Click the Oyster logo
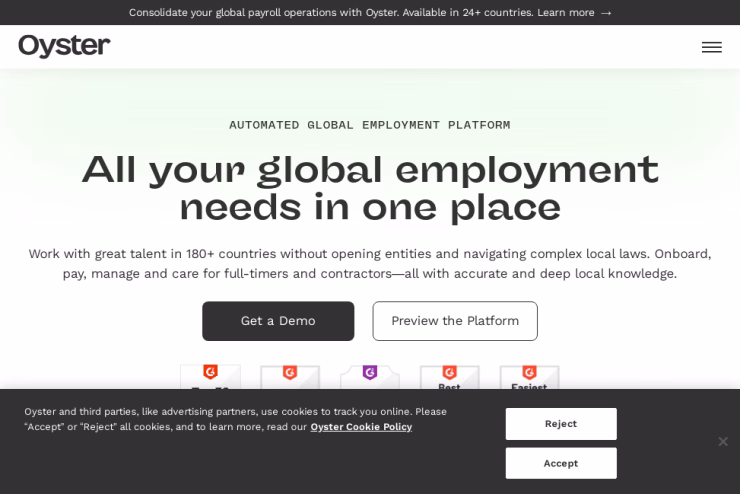 pos(64,46)
